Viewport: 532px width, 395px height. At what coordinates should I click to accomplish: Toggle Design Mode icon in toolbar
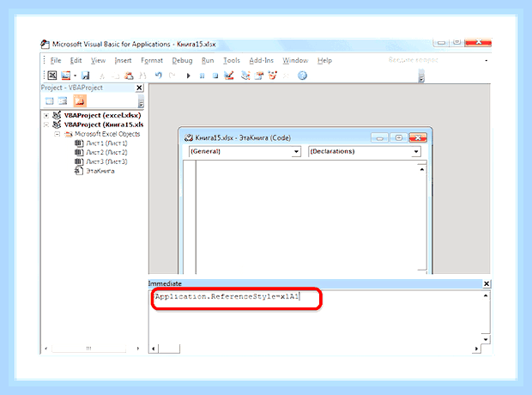pos(229,76)
